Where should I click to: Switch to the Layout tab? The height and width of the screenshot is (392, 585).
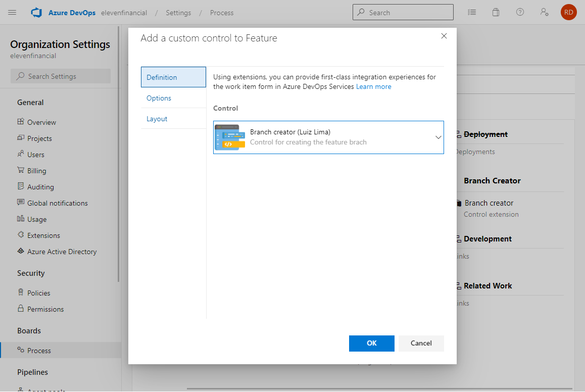(173, 119)
